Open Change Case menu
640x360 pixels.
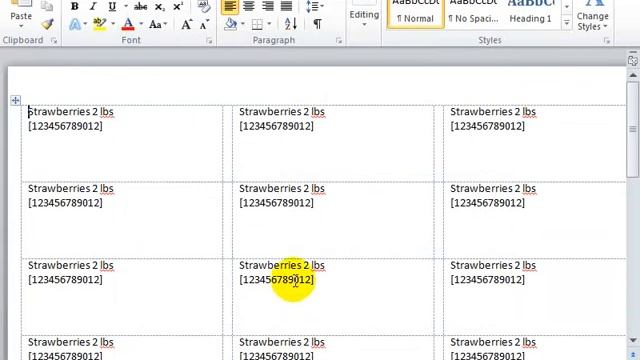coord(158,24)
